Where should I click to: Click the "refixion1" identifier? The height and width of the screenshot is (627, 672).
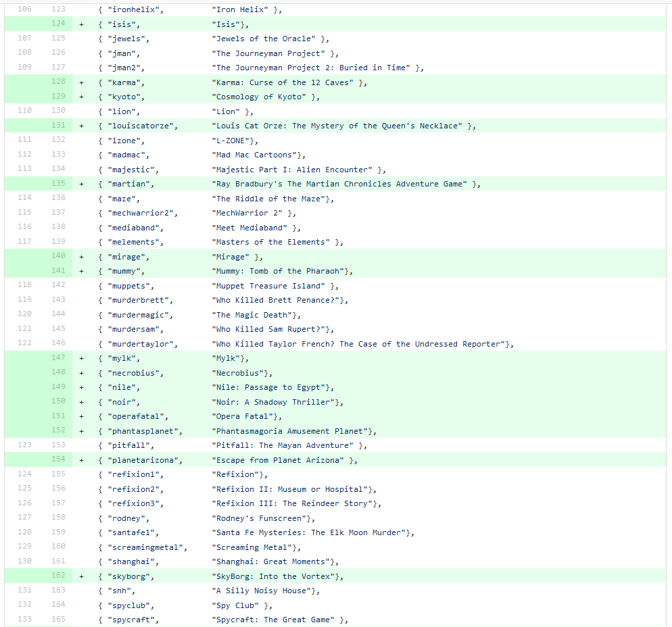133,476
